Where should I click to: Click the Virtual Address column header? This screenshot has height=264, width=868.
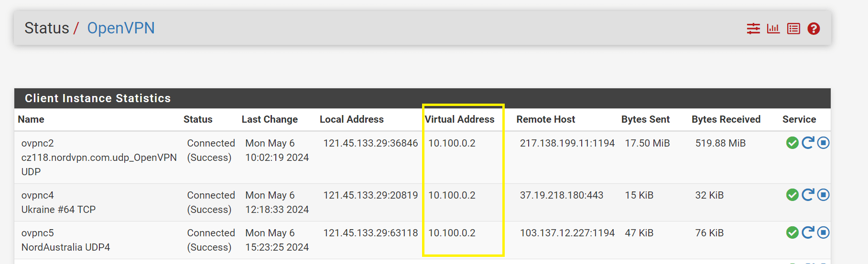[459, 119]
